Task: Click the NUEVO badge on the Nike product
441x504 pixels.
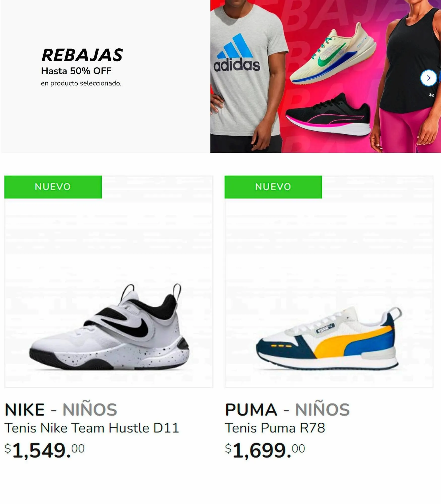Action: pos(53,187)
